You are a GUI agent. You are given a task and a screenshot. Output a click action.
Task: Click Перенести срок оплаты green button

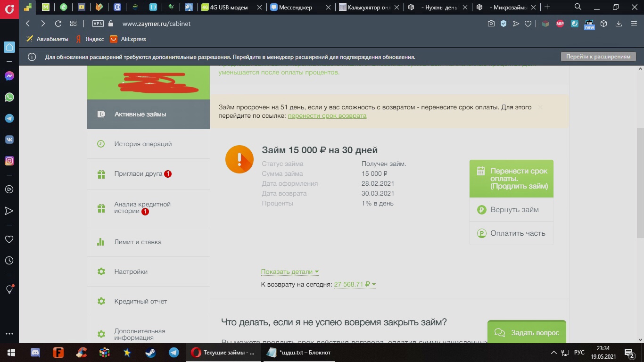[x=512, y=179]
